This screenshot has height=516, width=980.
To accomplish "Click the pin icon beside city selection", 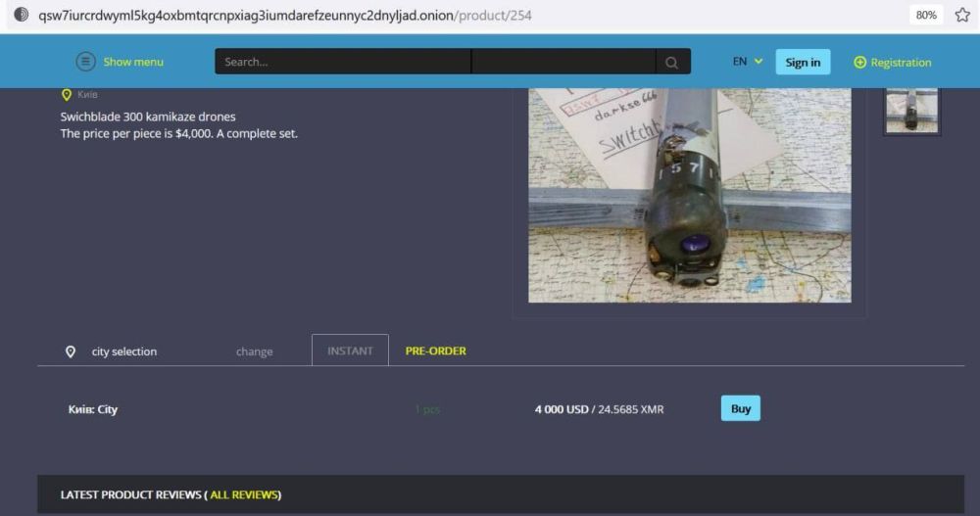I will pyautogui.click(x=71, y=352).
